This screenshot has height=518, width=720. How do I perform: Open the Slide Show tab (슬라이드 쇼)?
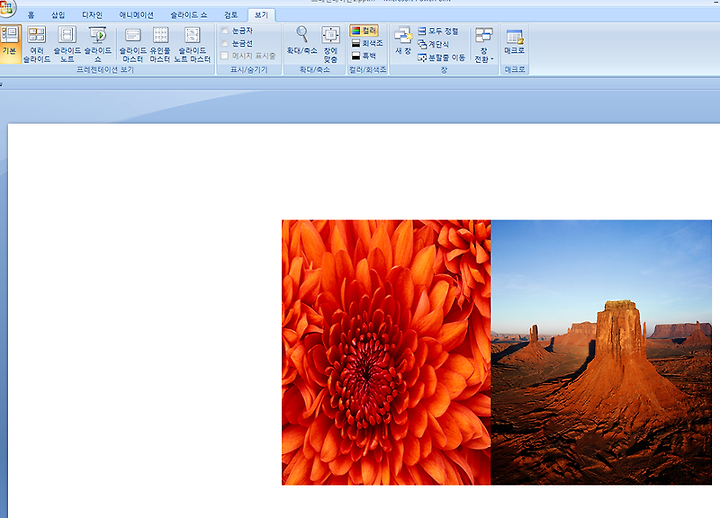[189, 15]
